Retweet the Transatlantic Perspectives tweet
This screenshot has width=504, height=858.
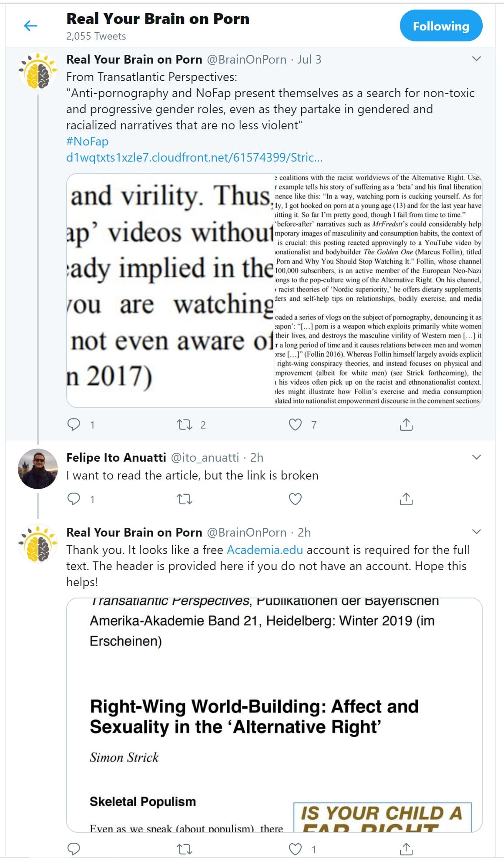click(x=185, y=424)
